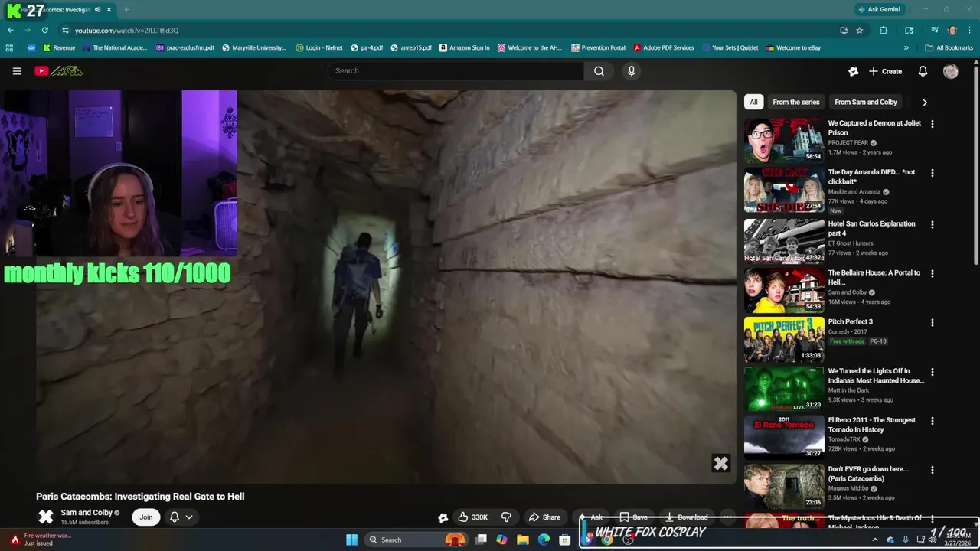This screenshot has width=980, height=551.
Task: Like the video showing 330K likes
Action: click(x=472, y=517)
